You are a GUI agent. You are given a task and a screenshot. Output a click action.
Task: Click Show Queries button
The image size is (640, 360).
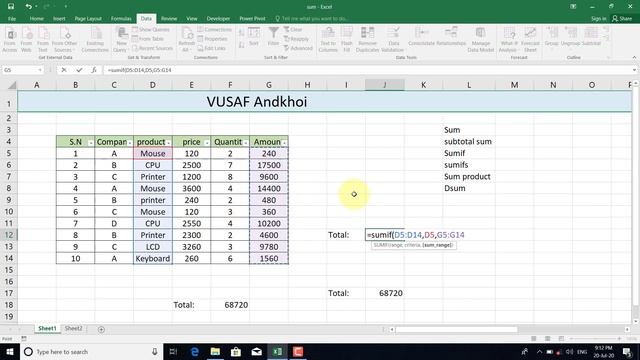click(x=151, y=30)
